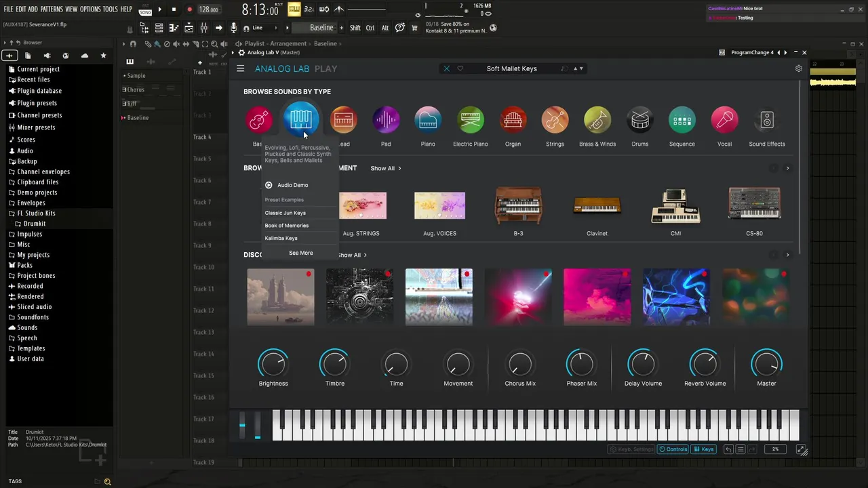This screenshot has width=868, height=488.
Task: Toggle the Keys keyboard panel button
Action: tap(703, 449)
